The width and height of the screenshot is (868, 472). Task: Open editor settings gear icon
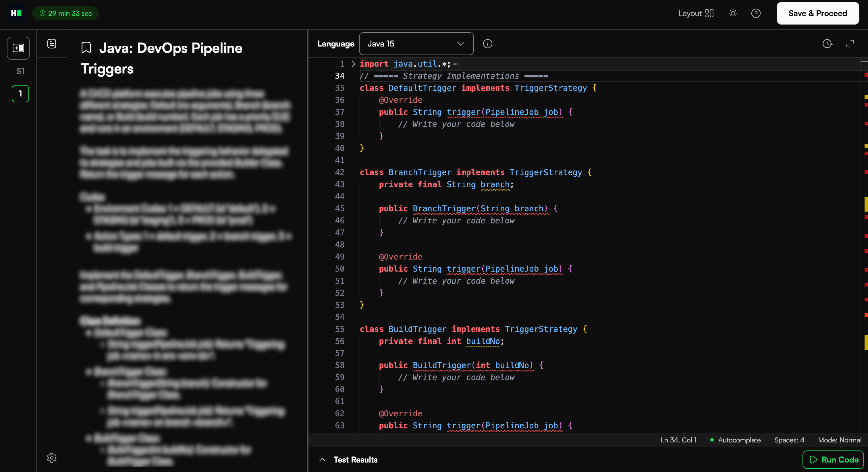pyautogui.click(x=51, y=458)
